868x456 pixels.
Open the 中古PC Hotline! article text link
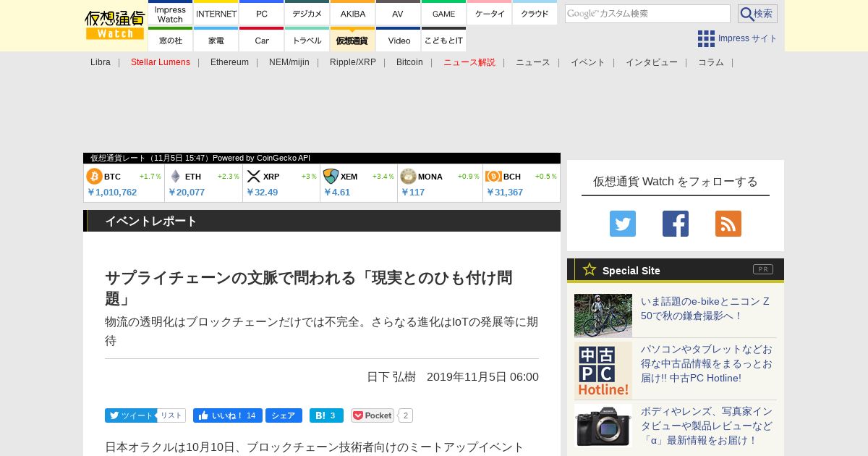pyautogui.click(x=707, y=363)
